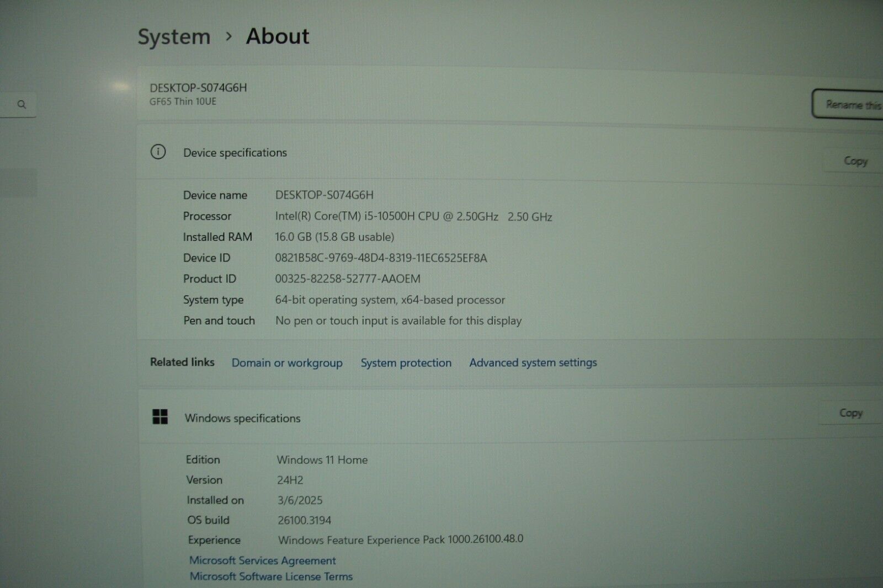The width and height of the screenshot is (883, 588).
Task: Select the Installed on date 3/6/2025
Action: 300,500
